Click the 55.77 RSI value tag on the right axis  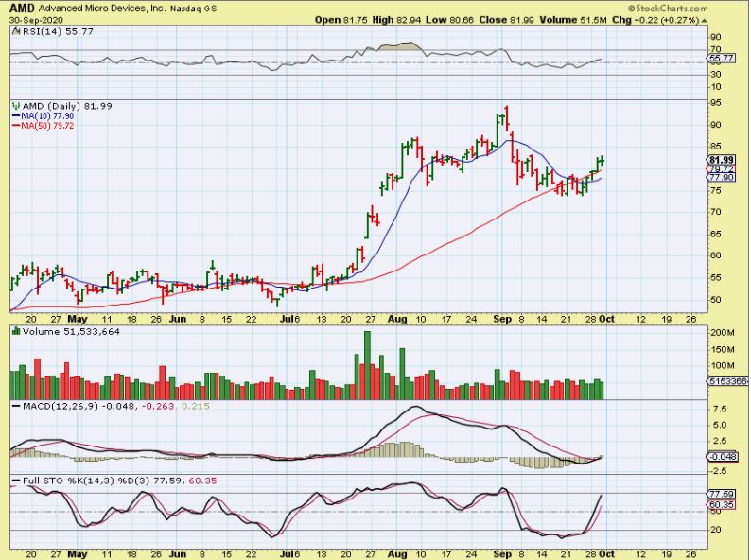[721, 59]
